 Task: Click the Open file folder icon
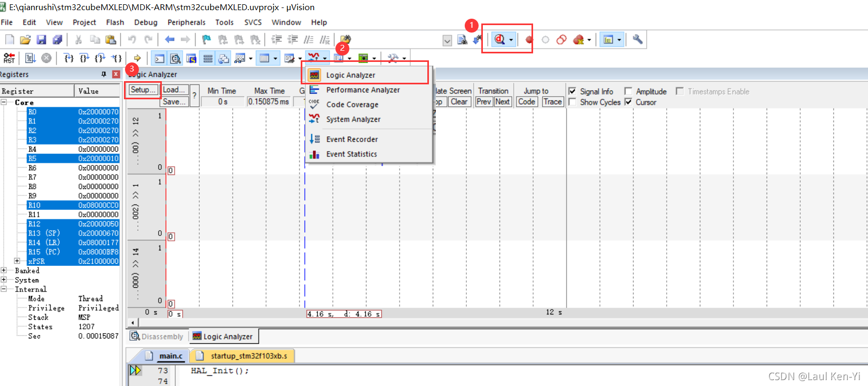click(25, 40)
